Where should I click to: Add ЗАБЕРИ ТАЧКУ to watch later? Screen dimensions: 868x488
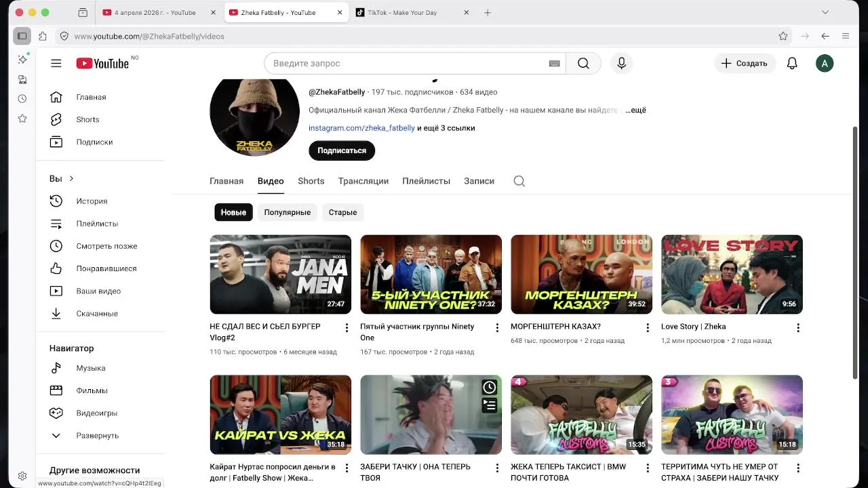coord(490,388)
